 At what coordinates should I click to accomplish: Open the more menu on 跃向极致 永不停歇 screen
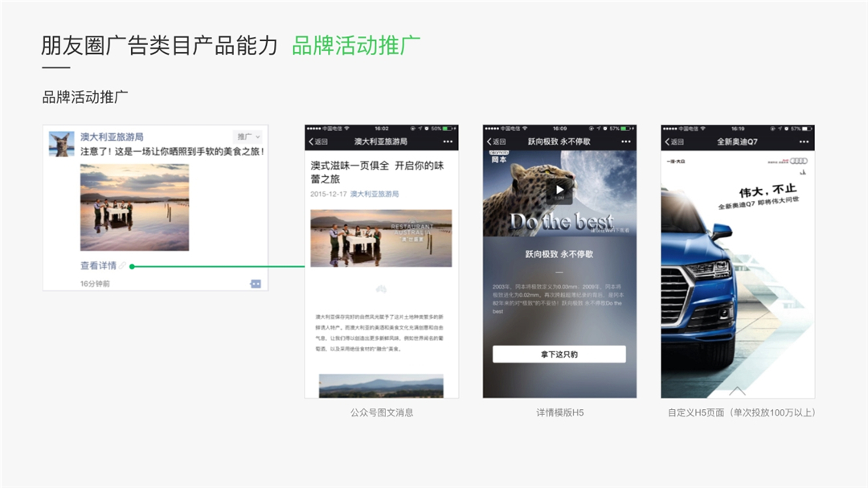(x=626, y=141)
